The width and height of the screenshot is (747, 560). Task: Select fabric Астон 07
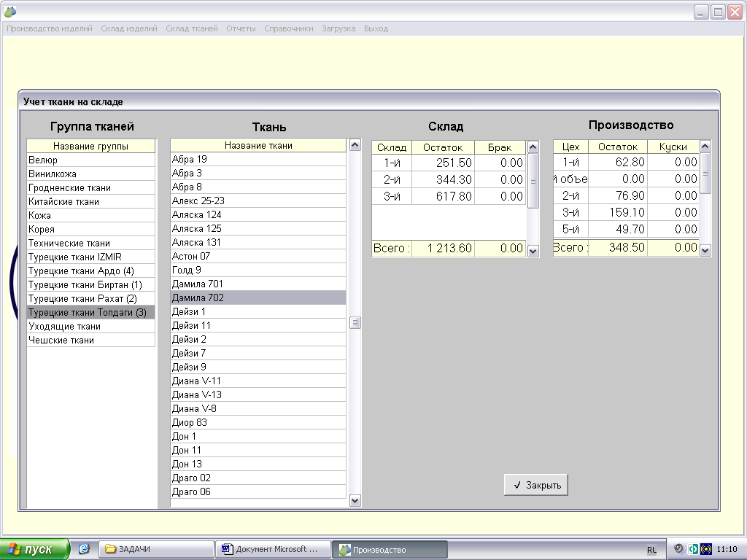tap(258, 256)
